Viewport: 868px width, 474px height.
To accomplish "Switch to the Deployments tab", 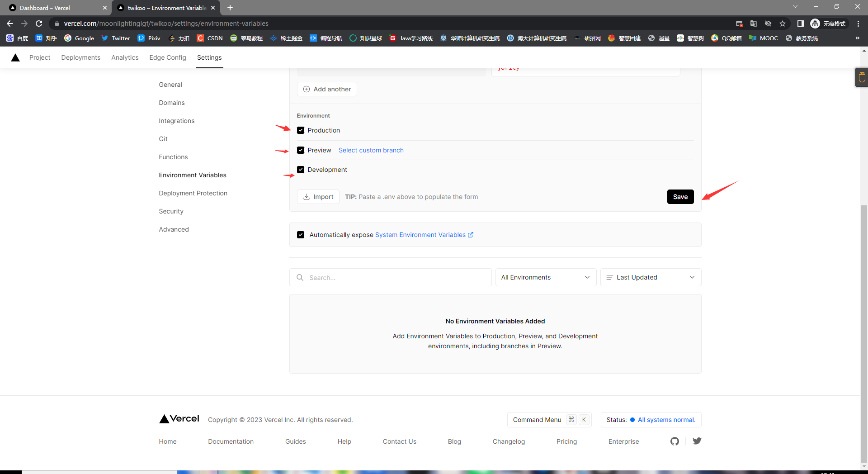I will tap(80, 57).
